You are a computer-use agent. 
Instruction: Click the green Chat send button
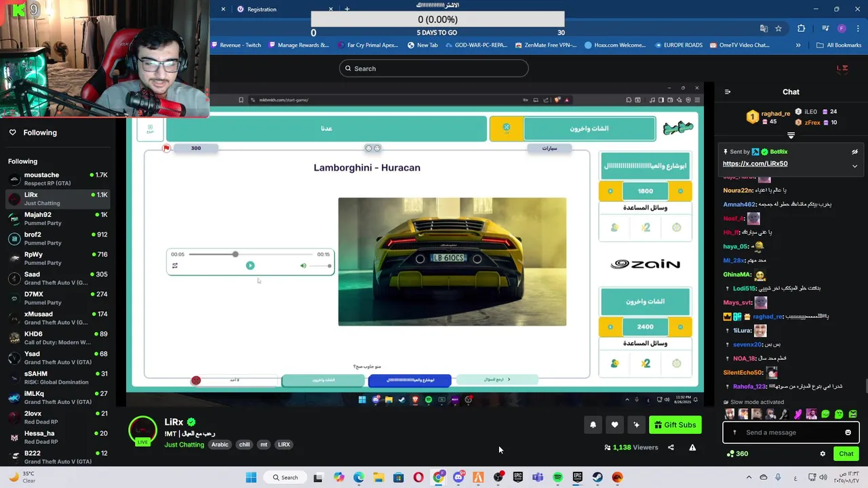846,454
